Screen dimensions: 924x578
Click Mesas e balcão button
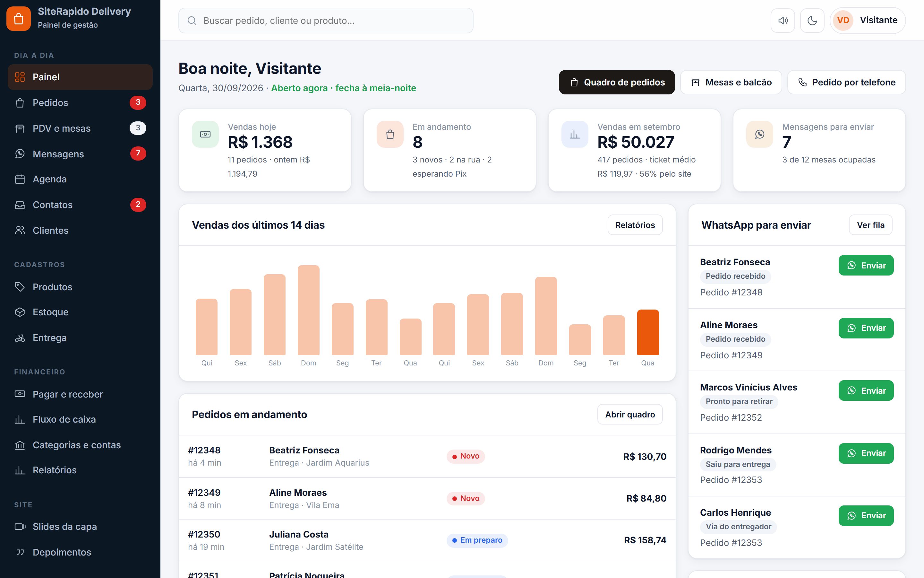[731, 82]
